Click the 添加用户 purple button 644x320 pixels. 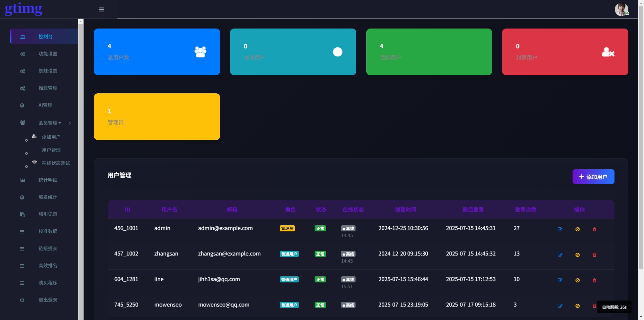pos(593,177)
